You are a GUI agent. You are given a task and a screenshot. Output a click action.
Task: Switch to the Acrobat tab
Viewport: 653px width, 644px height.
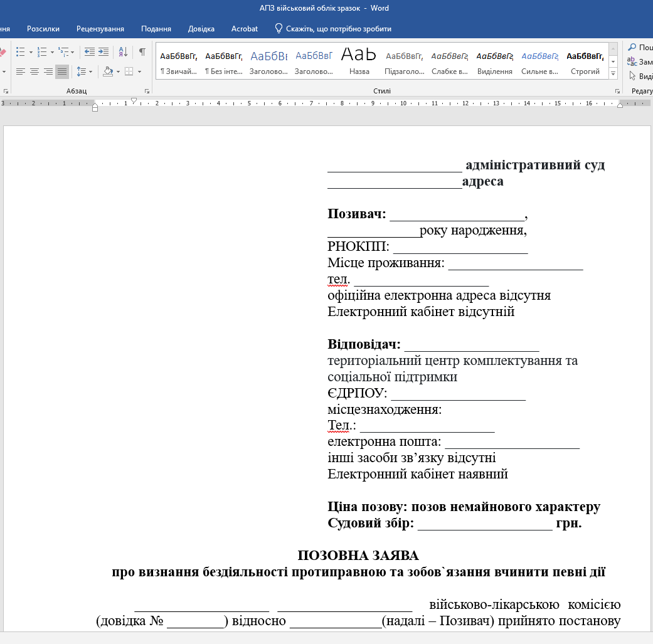pyautogui.click(x=244, y=29)
